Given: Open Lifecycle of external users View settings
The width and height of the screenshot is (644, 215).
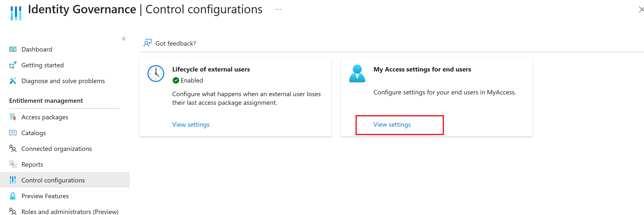Looking at the screenshot, I should click(191, 125).
